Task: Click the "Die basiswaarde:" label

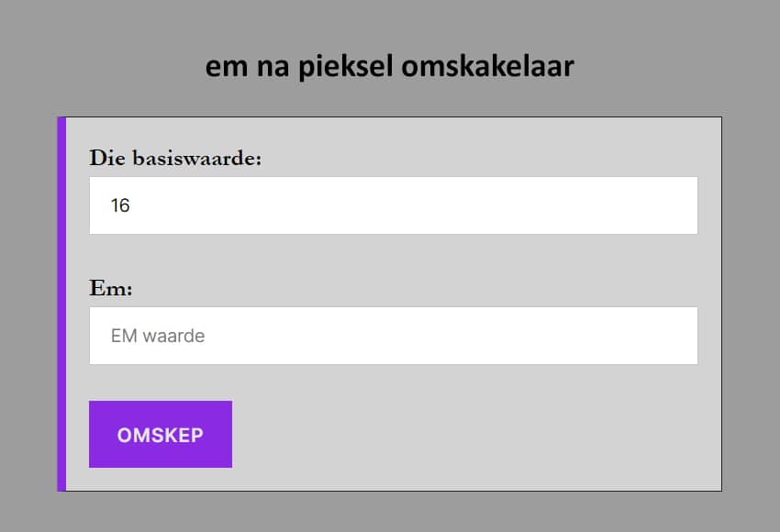Action: point(175,158)
